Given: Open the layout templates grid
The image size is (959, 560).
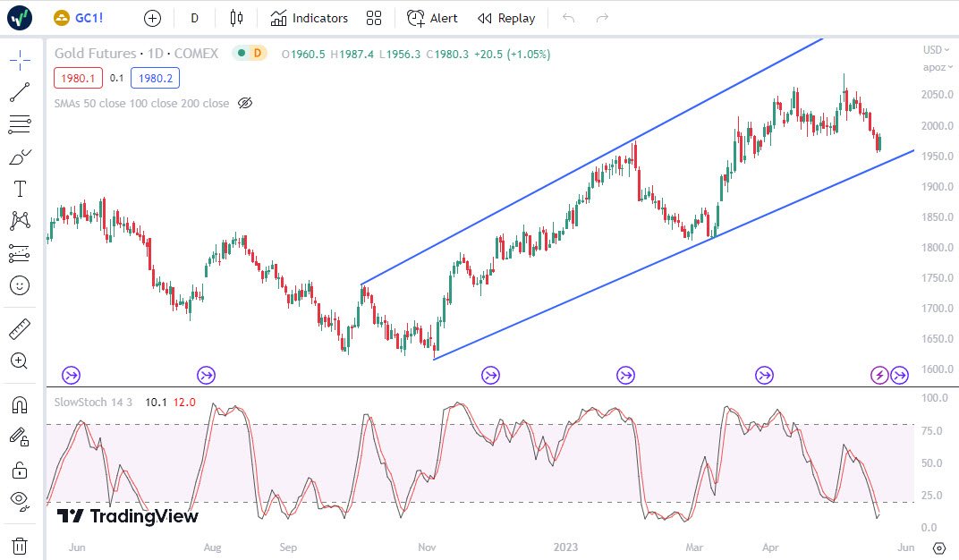Looking at the screenshot, I should pos(374,18).
